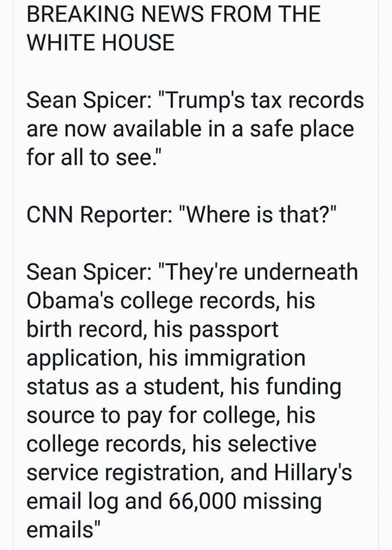Click the words "WHITE HOUSE" in heading
This screenshot has width=392, height=550.
click(x=101, y=43)
